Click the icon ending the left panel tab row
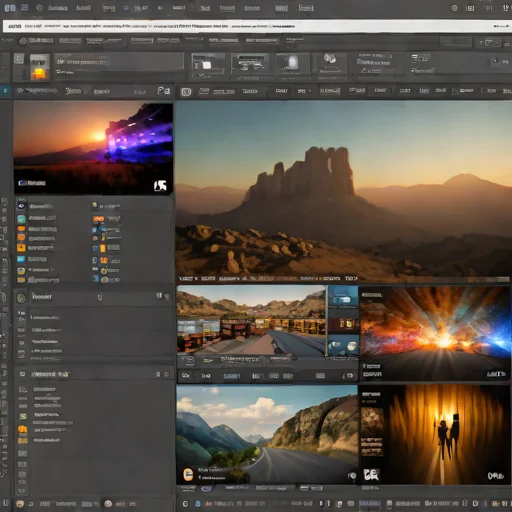Viewport: 512px width, 512px height. tap(163, 91)
